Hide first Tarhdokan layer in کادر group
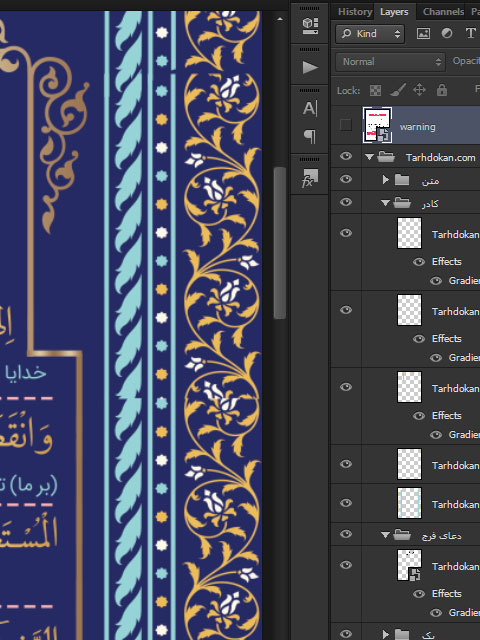 [x=346, y=233]
